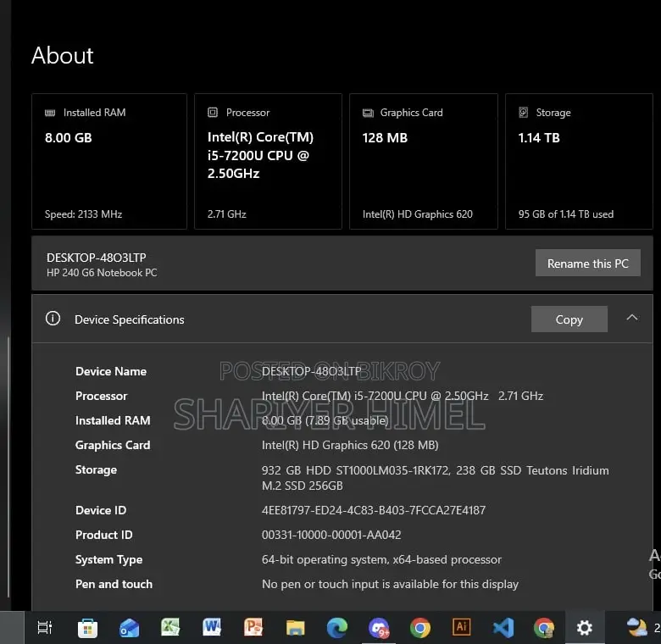661x644 pixels.
Task: Click the DESKTOP-48O3LTP name above model
Action: click(96, 258)
